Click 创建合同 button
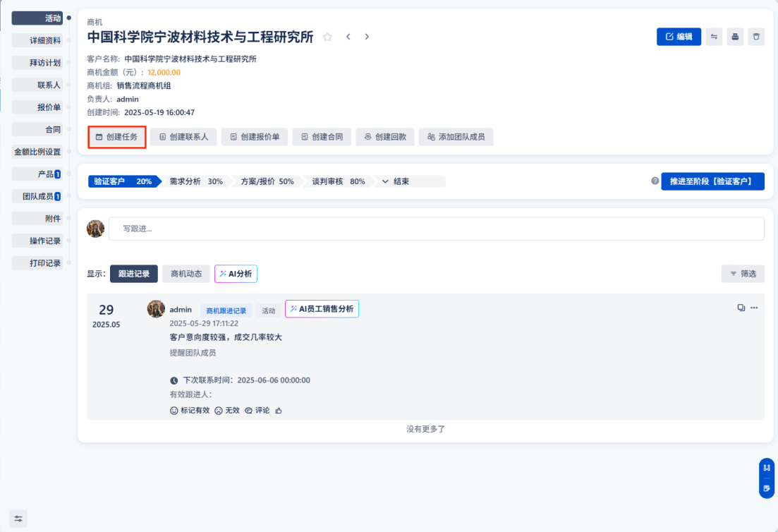The height and width of the screenshot is (532, 778). (x=322, y=137)
